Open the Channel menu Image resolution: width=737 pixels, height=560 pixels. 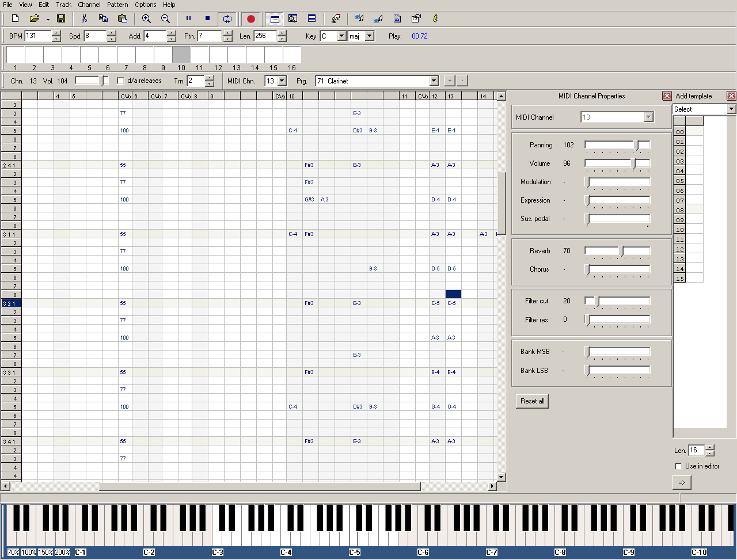click(89, 5)
